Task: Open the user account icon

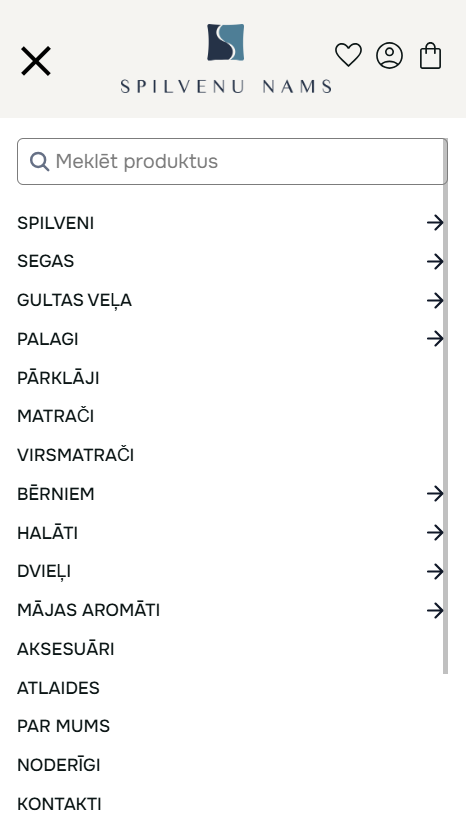Action: [x=389, y=56]
